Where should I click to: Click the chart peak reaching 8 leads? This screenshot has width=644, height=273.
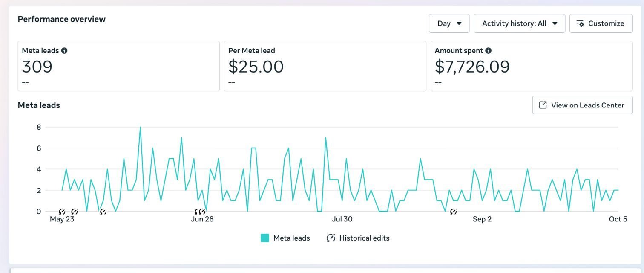pyautogui.click(x=140, y=127)
